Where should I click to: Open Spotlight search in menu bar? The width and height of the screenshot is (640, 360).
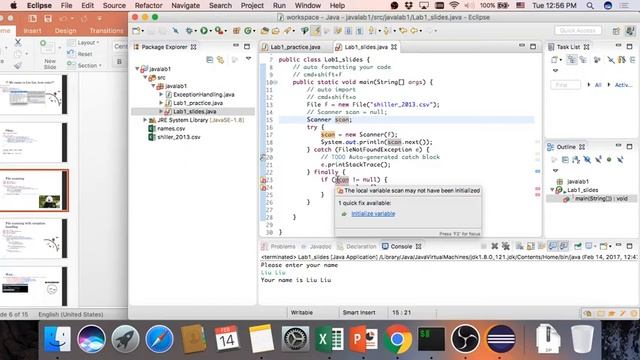click(x=590, y=5)
